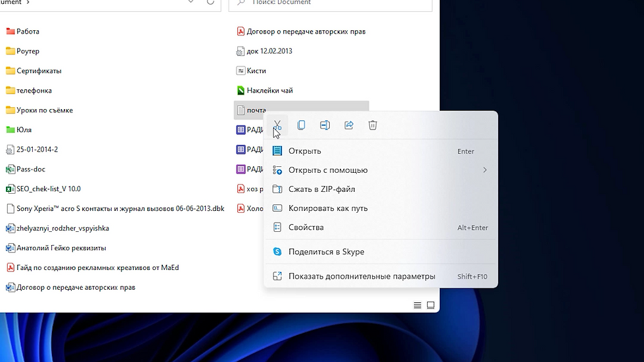Click the Наклейки чай green file icon
This screenshot has height=362, width=644.
point(241,90)
